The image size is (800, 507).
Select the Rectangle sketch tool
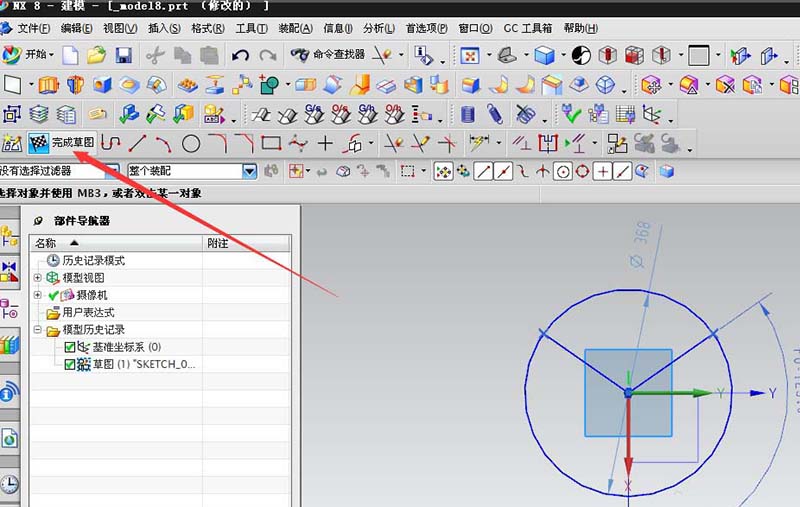pos(270,144)
